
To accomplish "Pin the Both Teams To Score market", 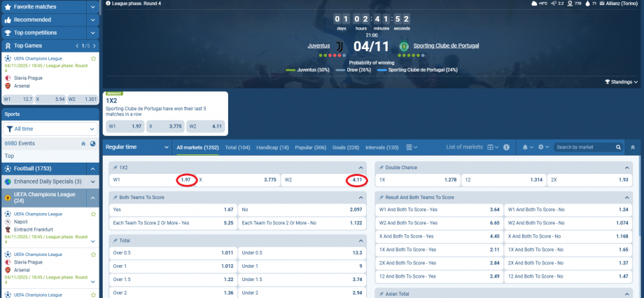I will pos(115,198).
